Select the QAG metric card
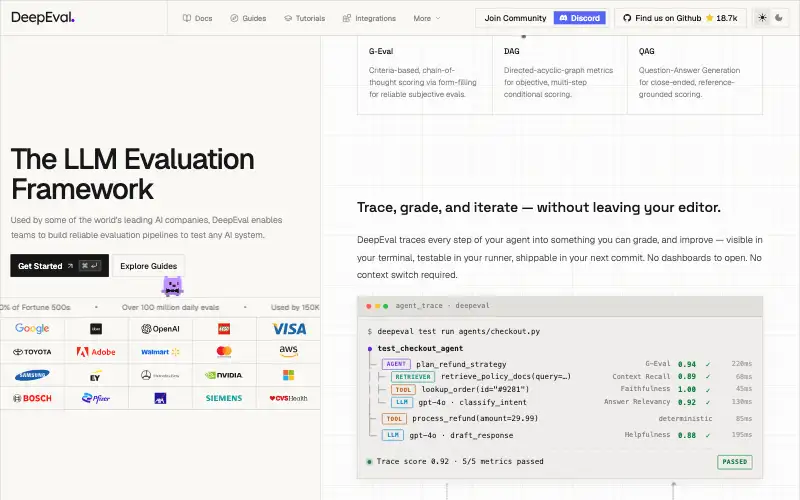Image resolution: width=800 pixels, height=500 pixels. click(695, 74)
